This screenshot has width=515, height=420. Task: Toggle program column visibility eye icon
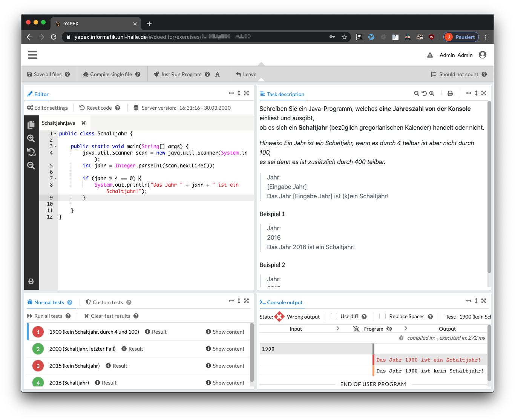[x=389, y=329]
